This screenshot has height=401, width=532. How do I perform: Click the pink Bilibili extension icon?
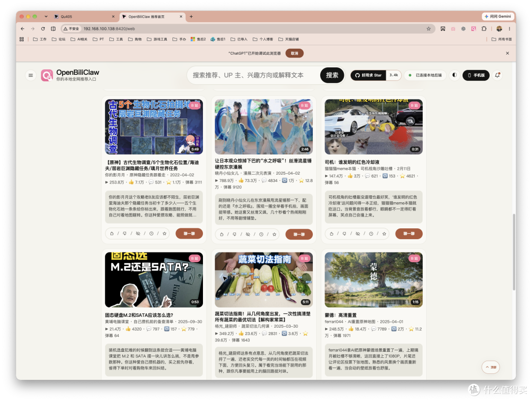click(x=474, y=29)
